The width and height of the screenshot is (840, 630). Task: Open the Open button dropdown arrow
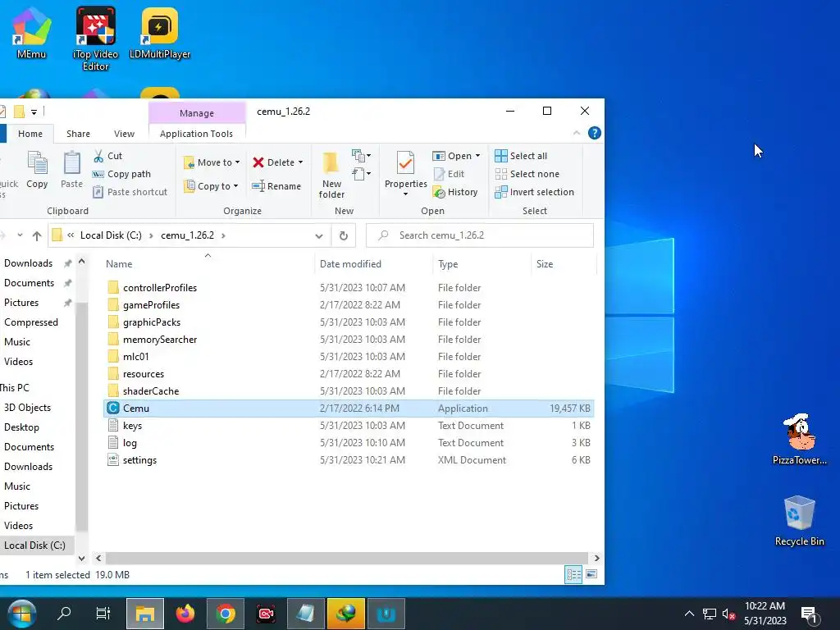pos(478,156)
